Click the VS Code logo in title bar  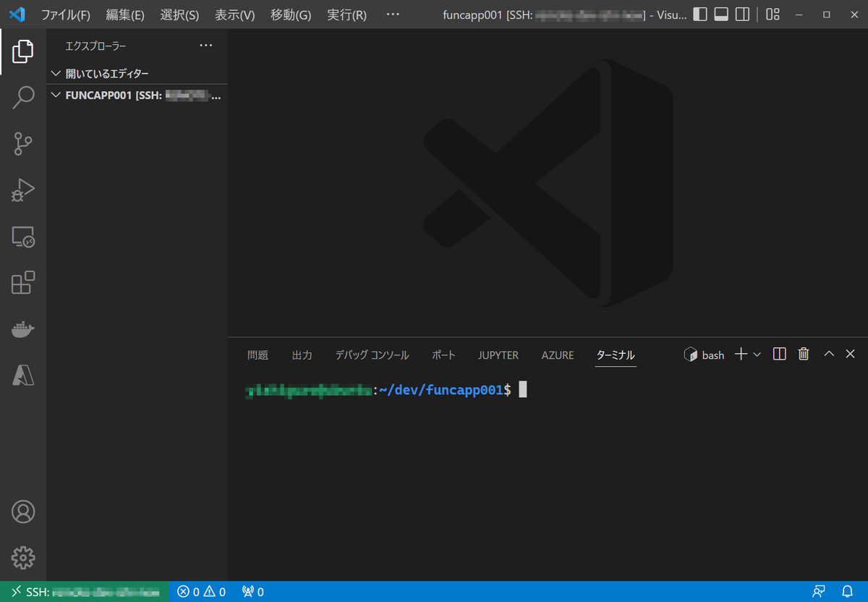tap(17, 14)
